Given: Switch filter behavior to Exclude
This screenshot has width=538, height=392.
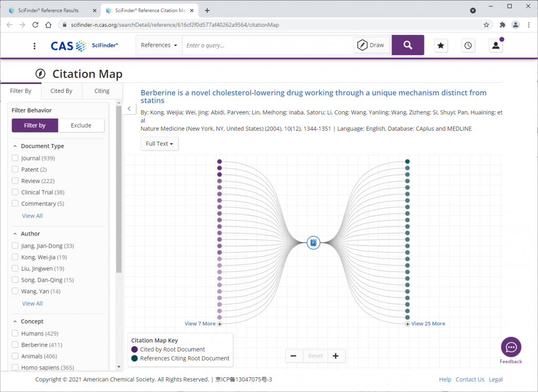Looking at the screenshot, I should (81, 125).
